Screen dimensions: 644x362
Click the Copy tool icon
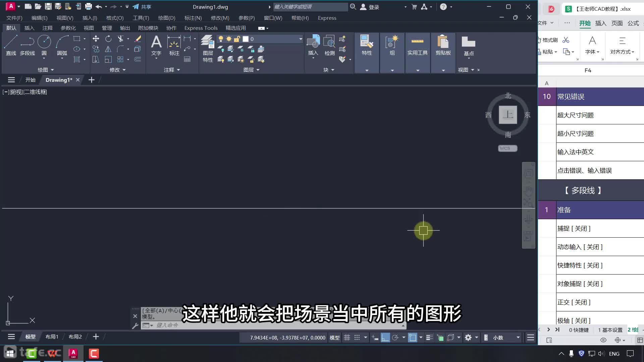(x=96, y=49)
